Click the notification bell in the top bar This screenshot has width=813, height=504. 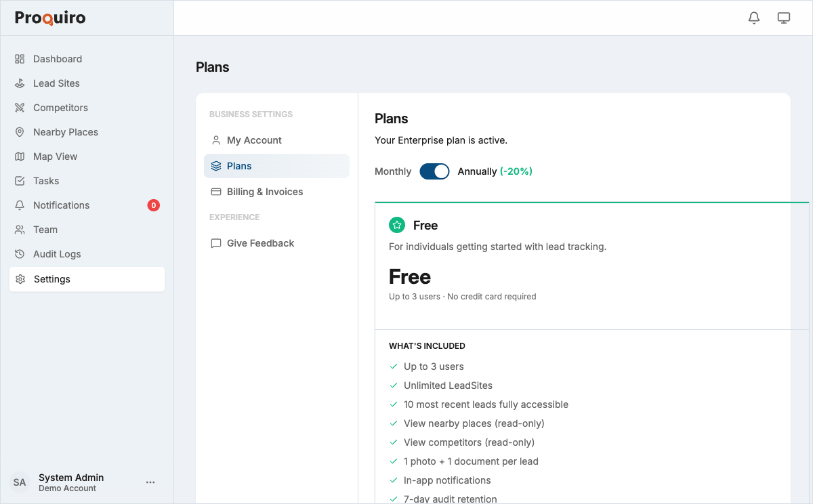point(753,18)
